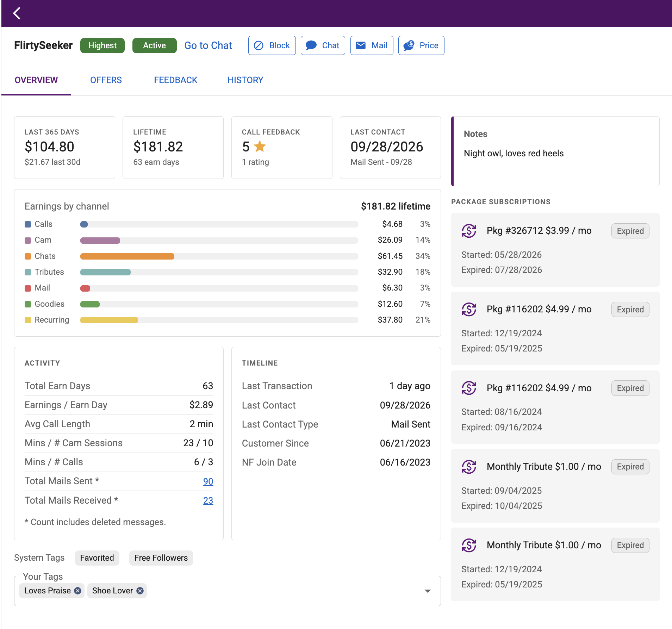Click the Mail red legend swatch
The width and height of the screenshot is (672, 629).
(28, 288)
